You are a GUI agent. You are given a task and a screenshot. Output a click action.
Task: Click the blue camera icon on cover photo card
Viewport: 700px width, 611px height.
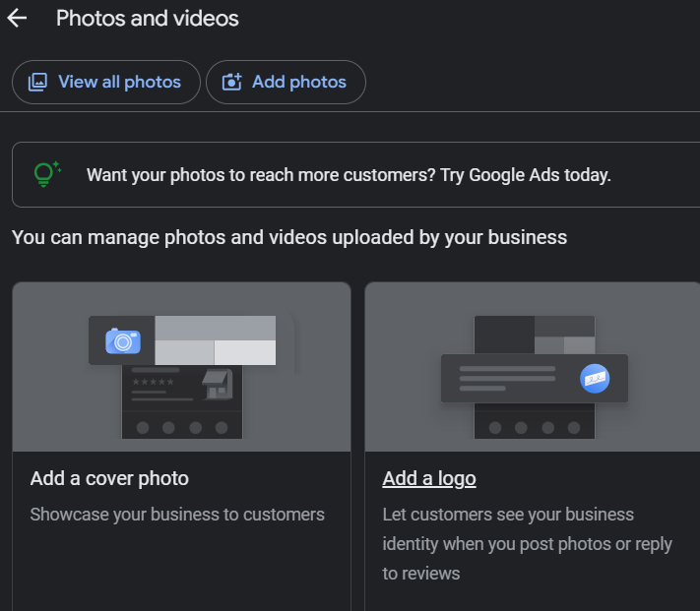click(x=123, y=341)
